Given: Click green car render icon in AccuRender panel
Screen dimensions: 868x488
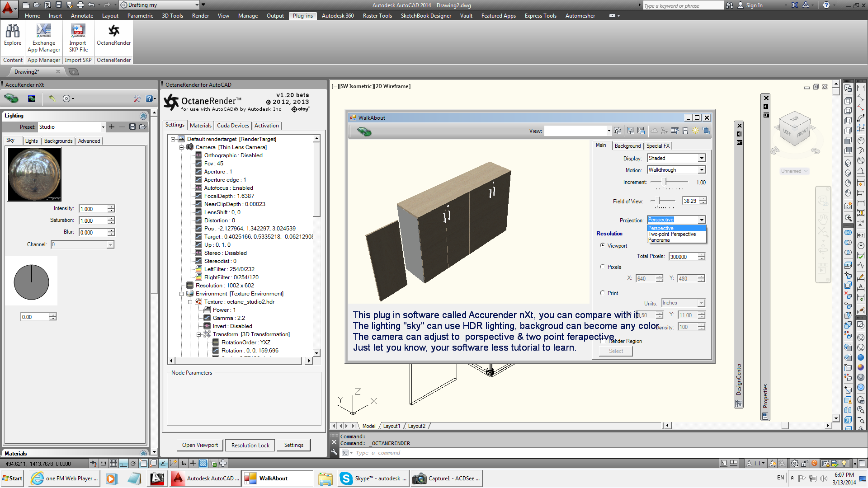Looking at the screenshot, I should tap(11, 98).
